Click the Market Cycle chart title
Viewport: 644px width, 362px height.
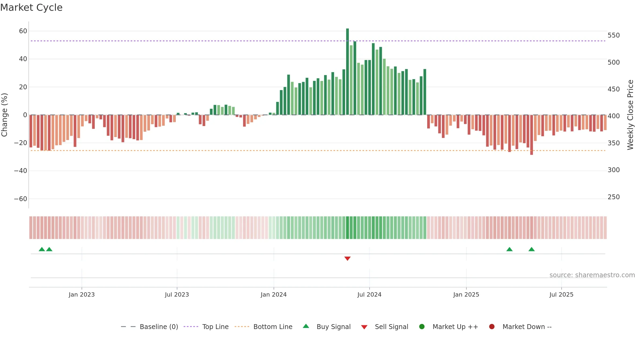coord(31,8)
